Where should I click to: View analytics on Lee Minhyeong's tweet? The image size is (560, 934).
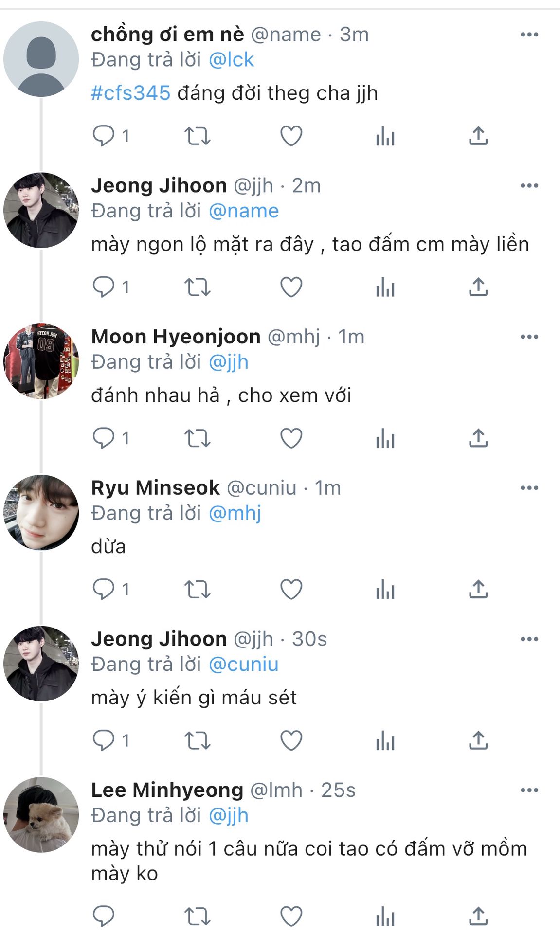[385, 916]
